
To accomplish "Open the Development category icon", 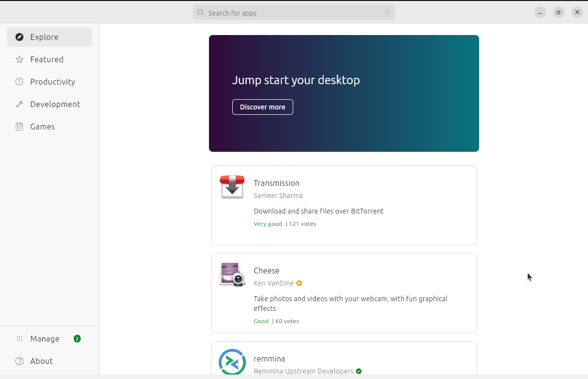I will 19,104.
